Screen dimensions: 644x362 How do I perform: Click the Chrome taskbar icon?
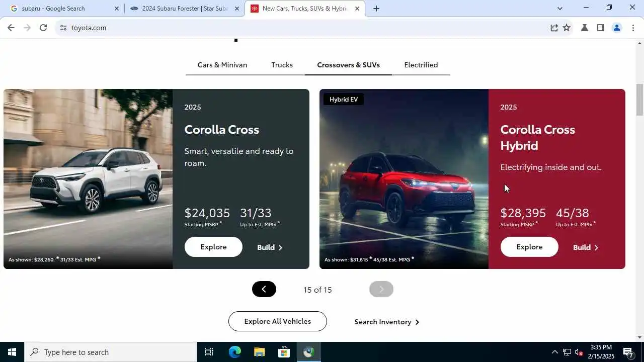308,352
